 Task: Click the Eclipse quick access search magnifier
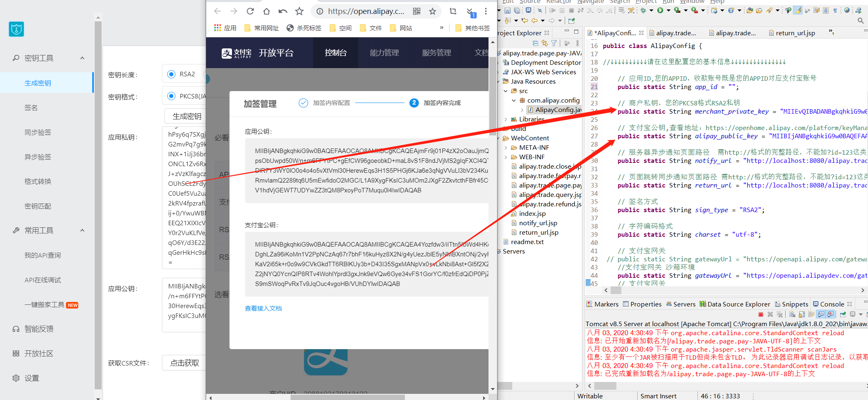pyautogui.click(x=860, y=21)
